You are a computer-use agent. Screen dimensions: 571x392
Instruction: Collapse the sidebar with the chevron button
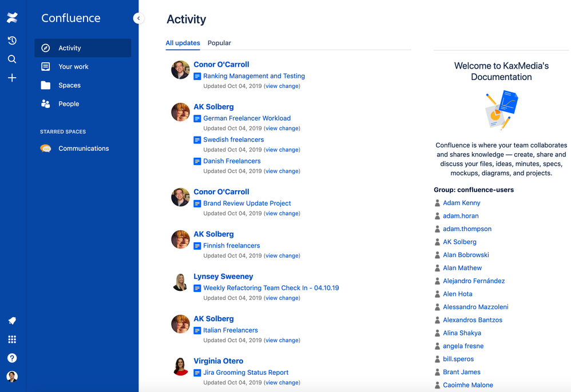(x=138, y=18)
